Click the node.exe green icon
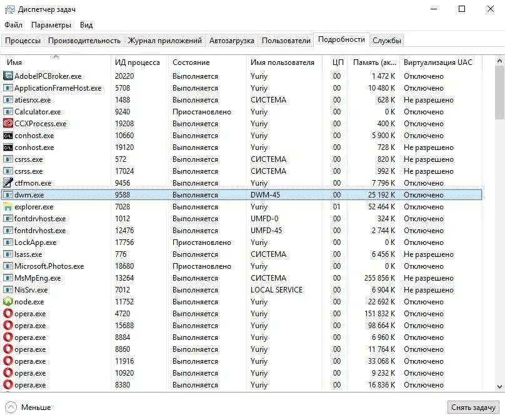This screenshot has width=505, height=420. (7, 301)
